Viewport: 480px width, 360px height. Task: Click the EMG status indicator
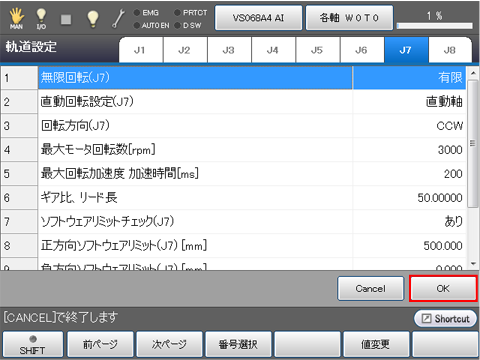coord(146,13)
